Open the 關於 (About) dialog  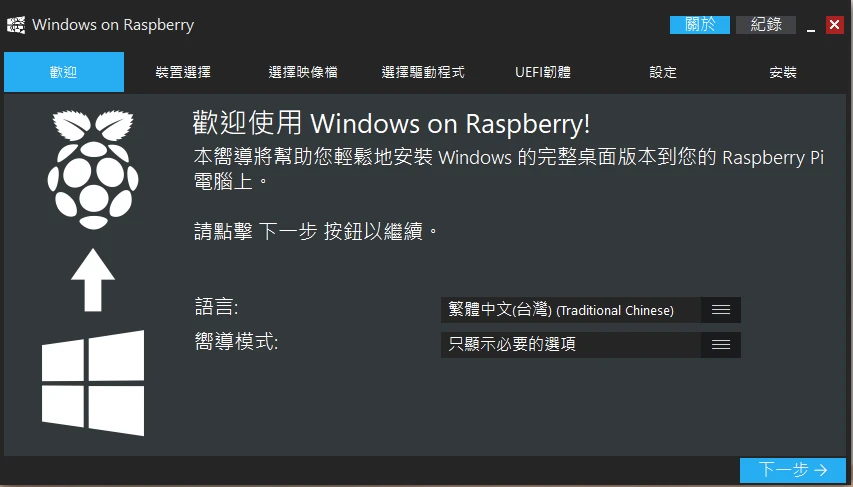(x=700, y=25)
